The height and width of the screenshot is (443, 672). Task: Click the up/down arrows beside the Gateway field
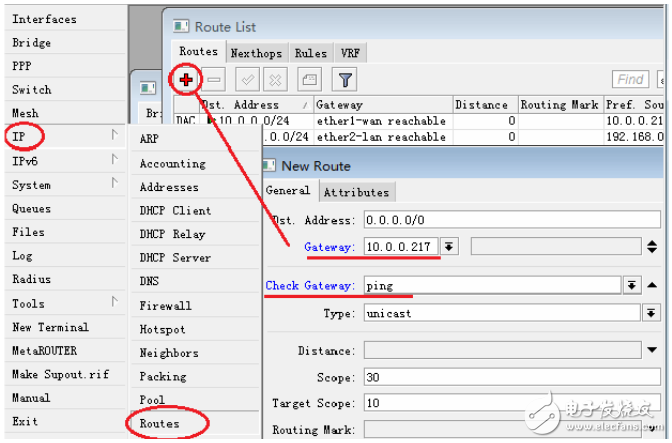[652, 247]
